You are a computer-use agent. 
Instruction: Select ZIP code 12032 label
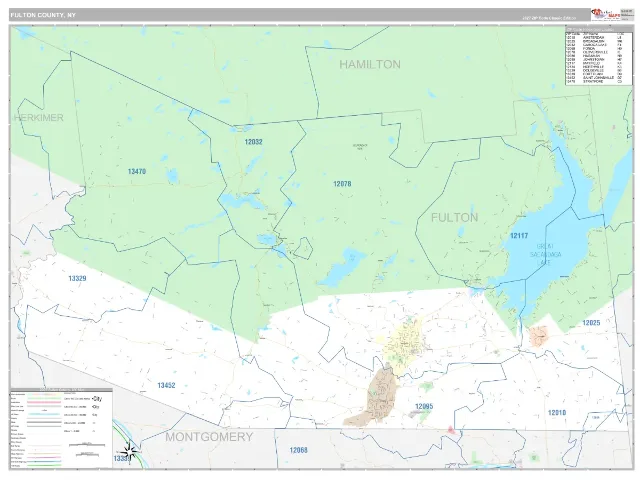pos(253,142)
